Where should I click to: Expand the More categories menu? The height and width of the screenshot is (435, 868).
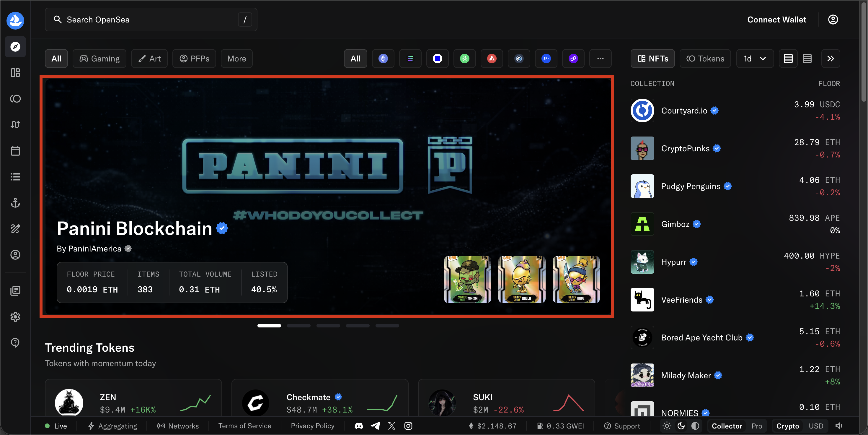tap(236, 58)
